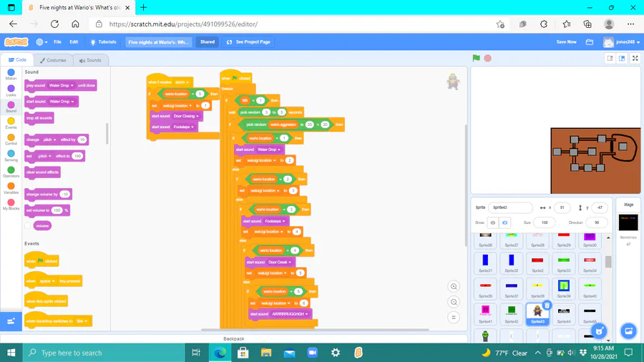Open space key dropdown in key pressed block
Viewport: 644px width, 362px height.
coord(47,281)
